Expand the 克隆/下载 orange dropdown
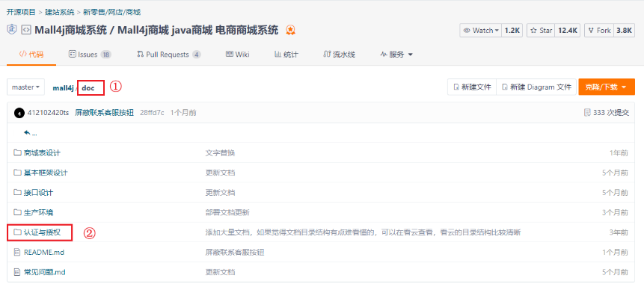This screenshot has height=284, width=644. [607, 87]
